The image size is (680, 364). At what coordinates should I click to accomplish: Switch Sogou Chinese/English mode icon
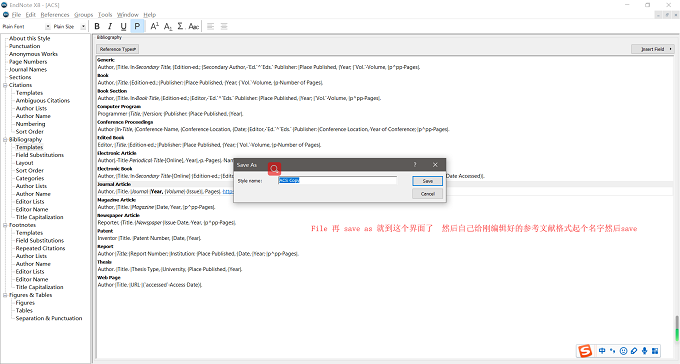tap(602, 351)
